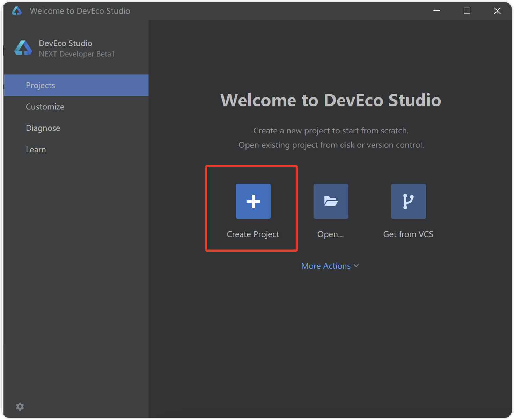Image resolution: width=514 pixels, height=420 pixels.
Task: Click 'Create a new project to start from scratch' text
Action: coord(331,131)
